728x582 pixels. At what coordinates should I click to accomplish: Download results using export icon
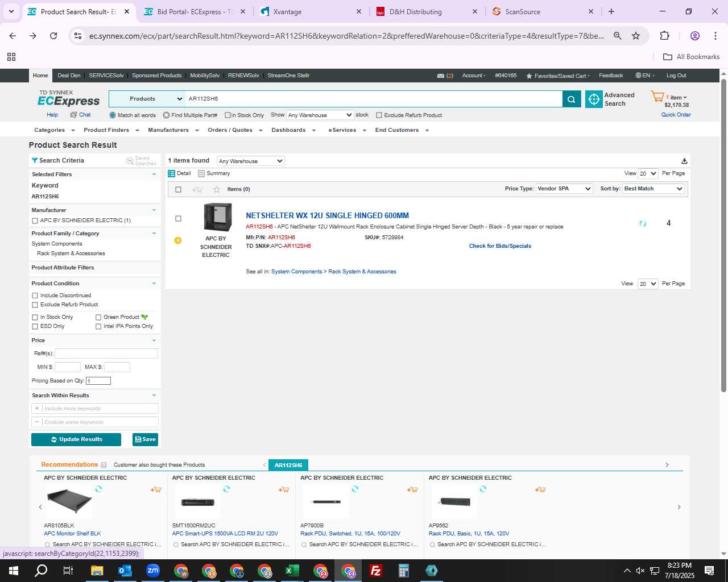[684, 161]
